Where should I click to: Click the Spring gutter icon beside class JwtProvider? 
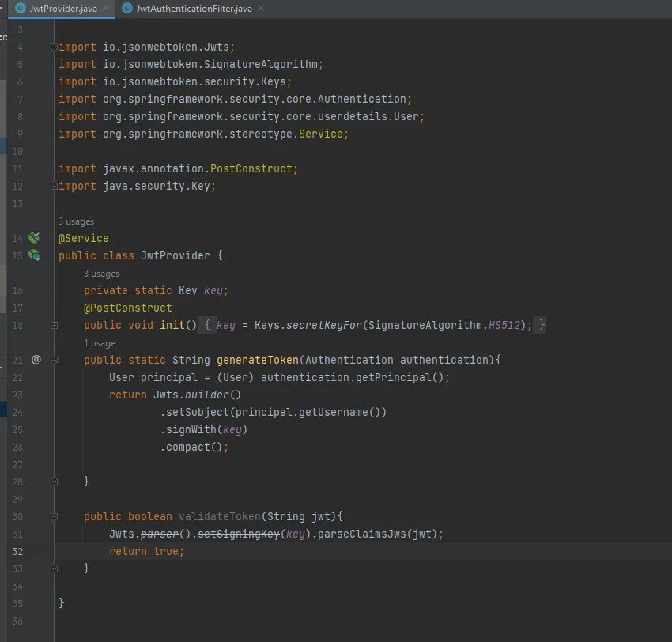click(34, 255)
